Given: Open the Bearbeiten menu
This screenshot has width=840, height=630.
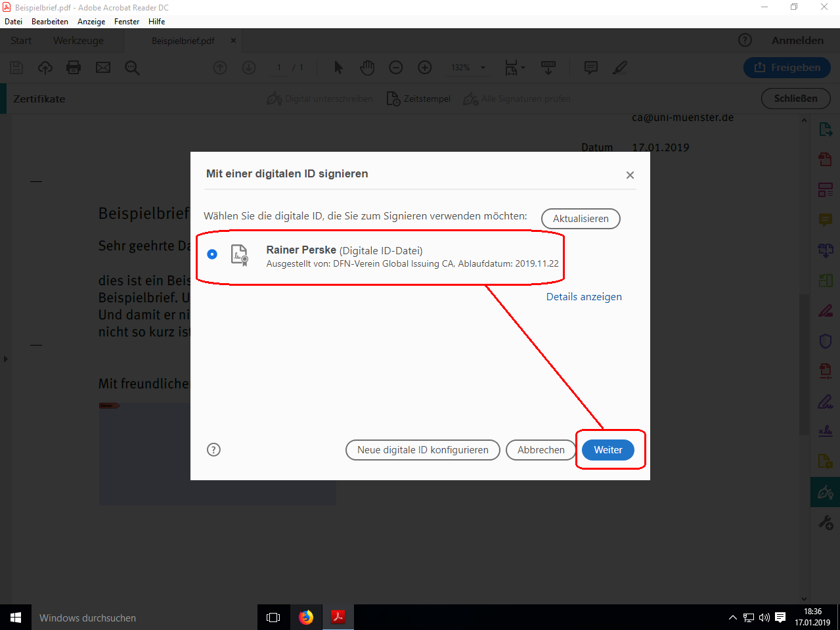Looking at the screenshot, I should click(x=49, y=22).
